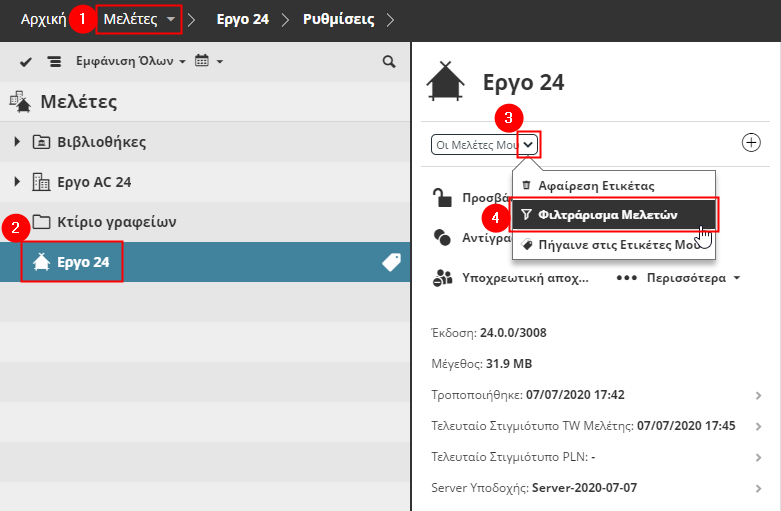Click the Υποχρεωτική αποχ... action

[x=525, y=278]
